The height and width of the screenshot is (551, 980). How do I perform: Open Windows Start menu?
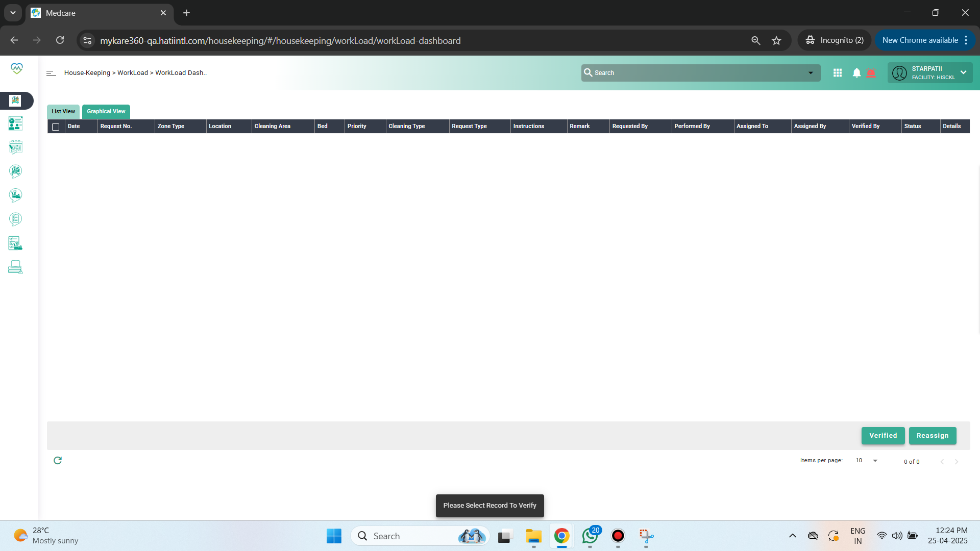click(x=334, y=536)
